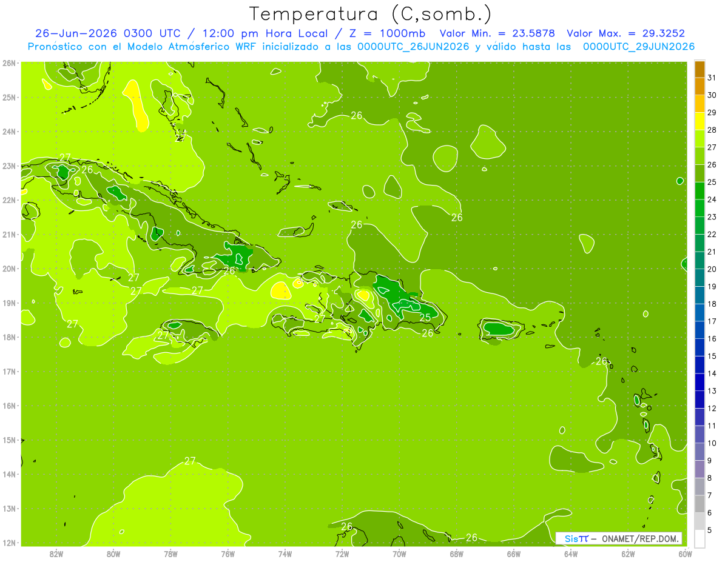Viewport: 728px width, 562px height.
Task: Click the gray swatch between 6 and 7
Action: pos(699,504)
